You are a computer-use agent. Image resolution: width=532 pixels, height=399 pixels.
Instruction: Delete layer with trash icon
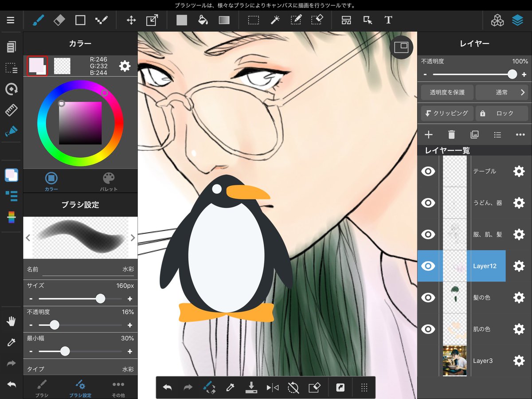451,135
